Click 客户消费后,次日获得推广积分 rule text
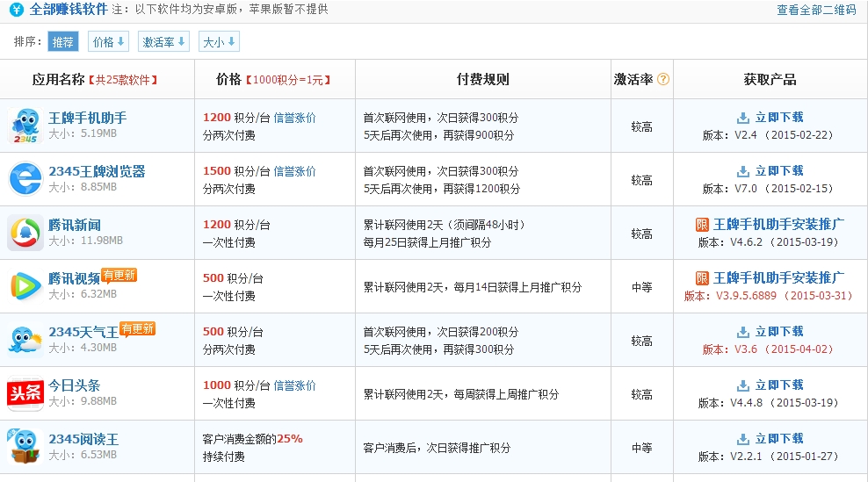 437,449
